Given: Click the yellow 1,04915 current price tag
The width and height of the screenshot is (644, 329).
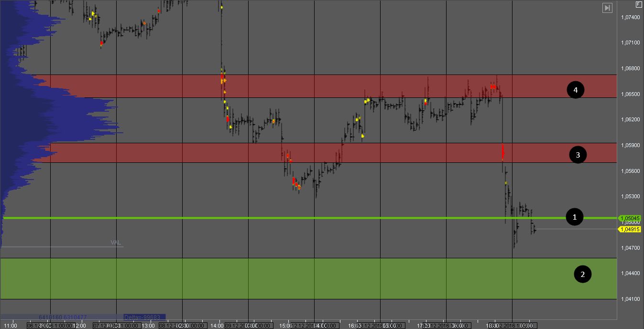Looking at the screenshot, I should click(630, 229).
